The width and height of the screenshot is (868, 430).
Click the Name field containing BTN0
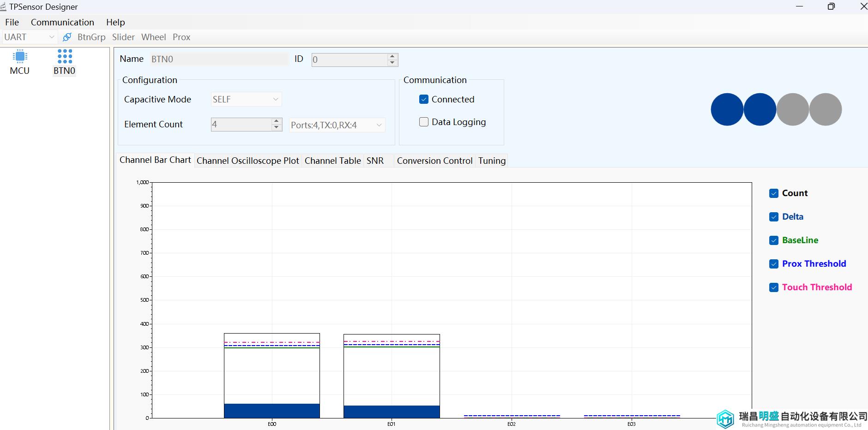(x=219, y=59)
